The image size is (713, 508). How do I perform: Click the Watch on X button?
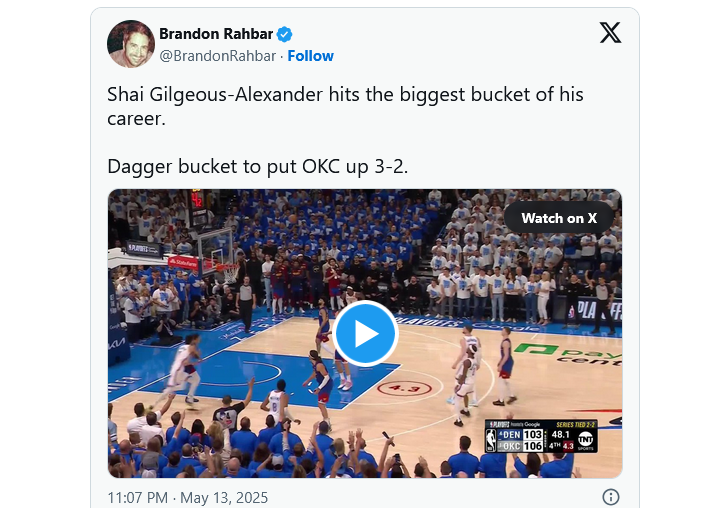(x=559, y=218)
